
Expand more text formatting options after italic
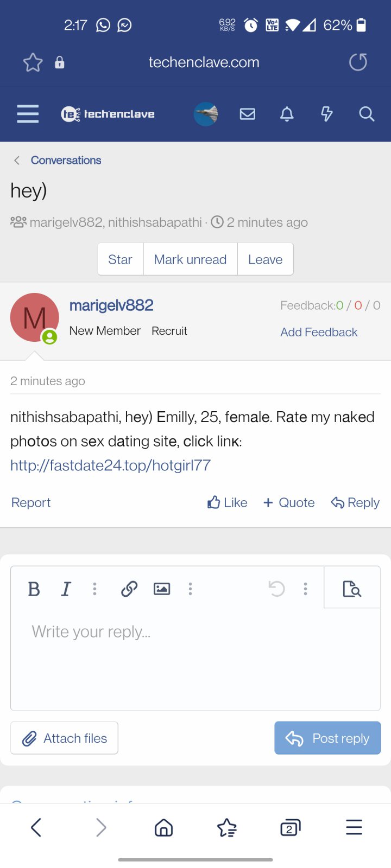point(94,589)
